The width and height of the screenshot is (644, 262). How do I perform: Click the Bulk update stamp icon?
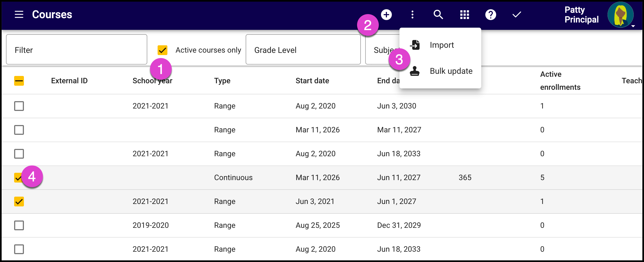[x=415, y=71]
